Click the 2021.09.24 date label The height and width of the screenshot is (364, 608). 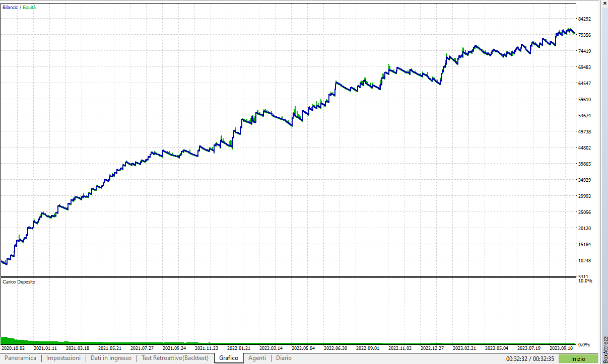[x=174, y=348]
